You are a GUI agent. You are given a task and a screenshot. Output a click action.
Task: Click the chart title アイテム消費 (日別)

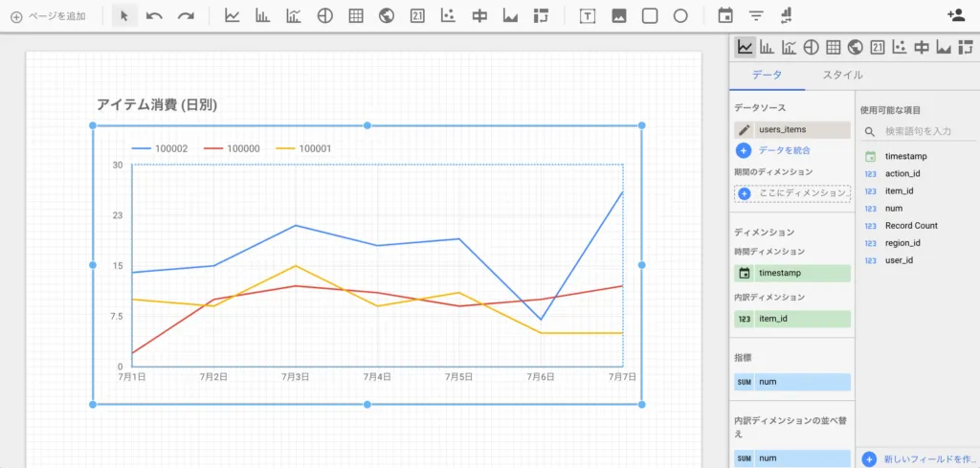(157, 105)
